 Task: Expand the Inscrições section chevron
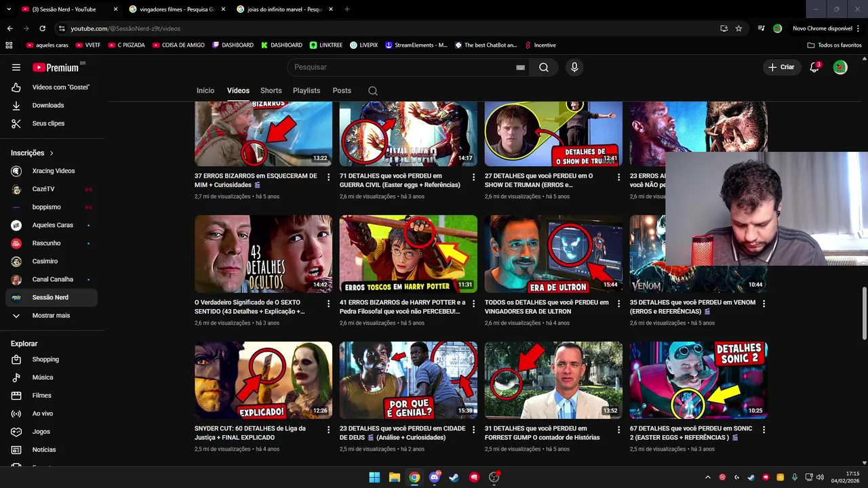(51, 153)
